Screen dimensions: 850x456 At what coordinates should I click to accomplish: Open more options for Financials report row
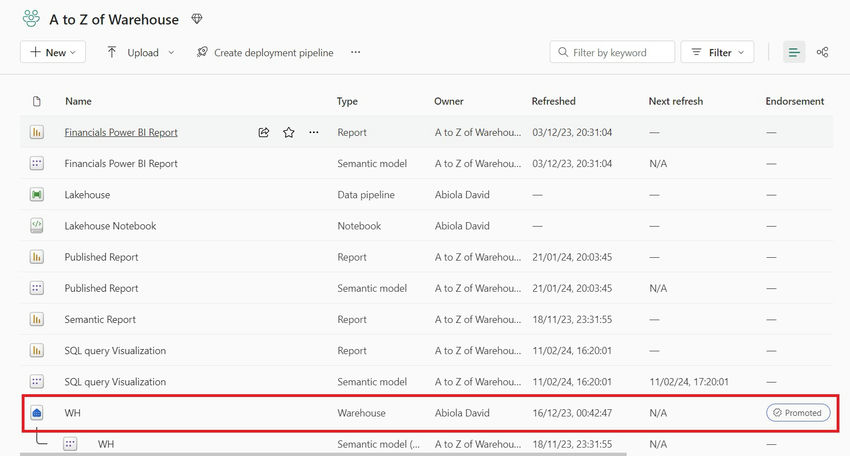pos(314,132)
